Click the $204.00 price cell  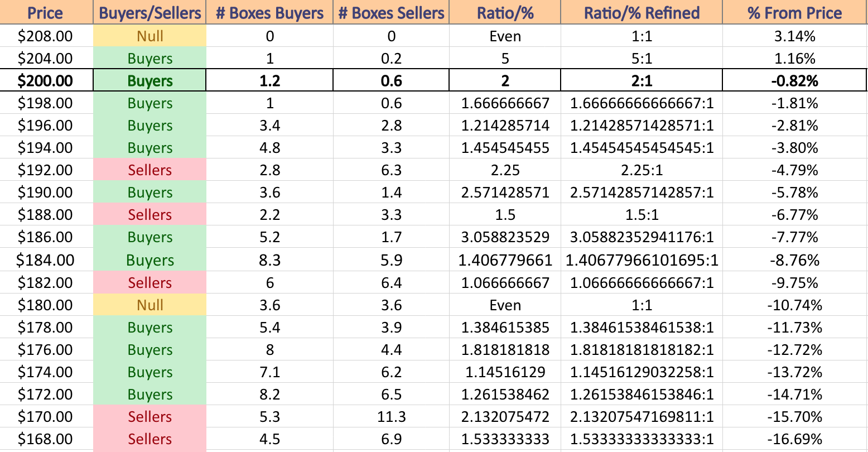click(46, 59)
